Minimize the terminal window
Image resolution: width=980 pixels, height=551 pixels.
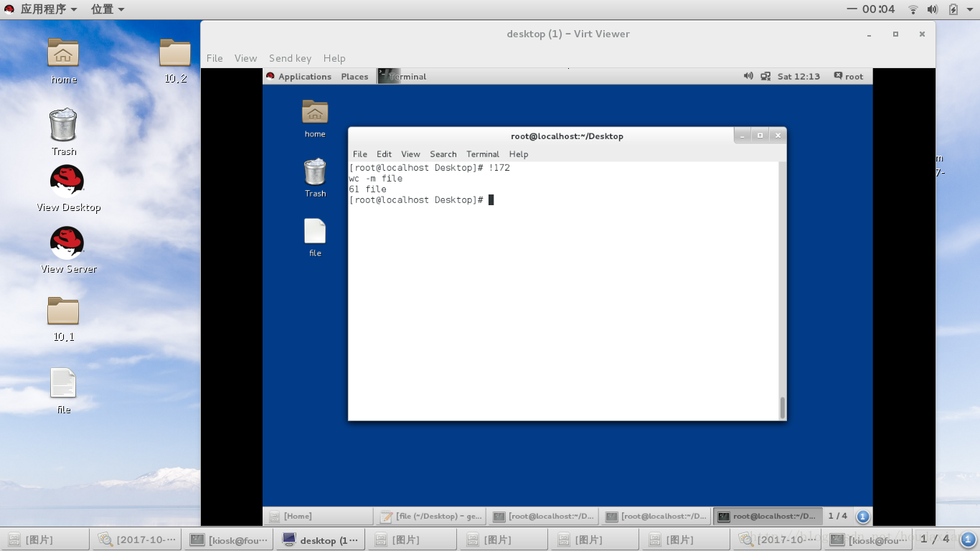pyautogui.click(x=743, y=135)
